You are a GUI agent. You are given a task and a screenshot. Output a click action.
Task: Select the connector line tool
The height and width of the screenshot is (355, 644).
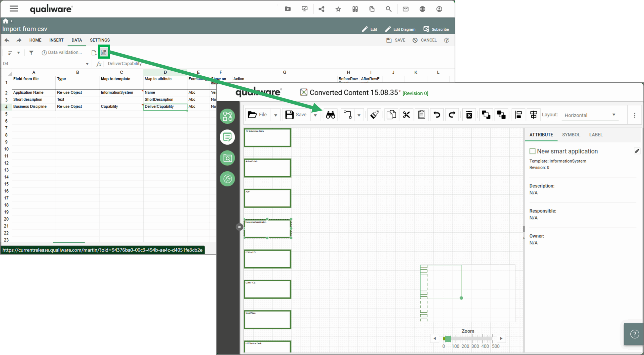pos(348,115)
